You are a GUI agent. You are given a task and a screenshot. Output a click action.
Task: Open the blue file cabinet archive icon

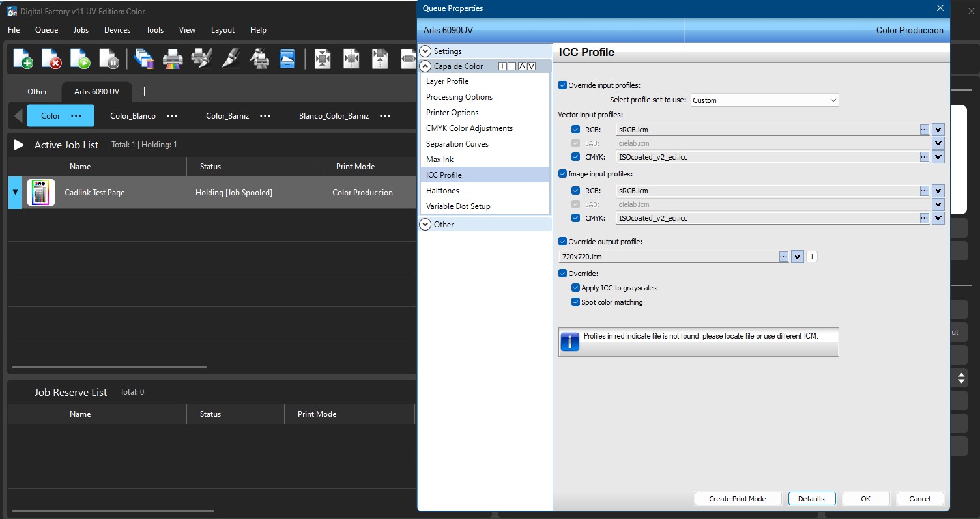pos(287,59)
